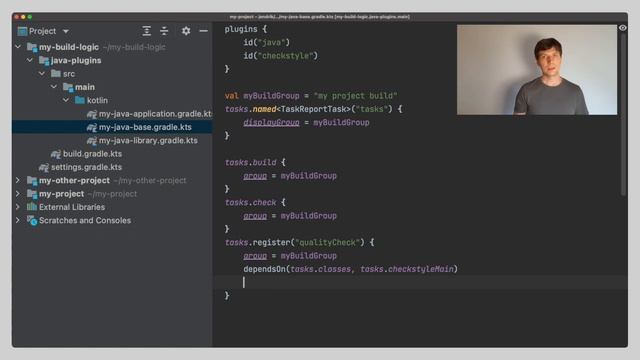Collapse the java-plugins folder
The height and width of the screenshot is (360, 640).
coord(30,60)
